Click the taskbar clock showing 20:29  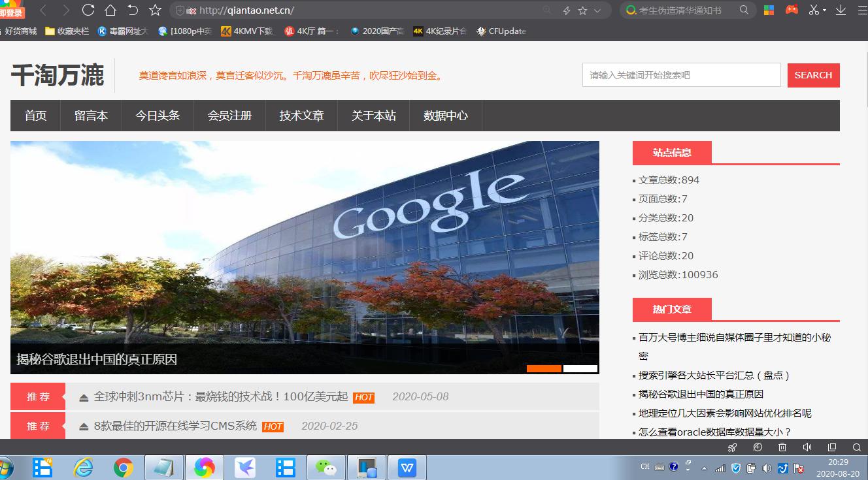coord(837,468)
